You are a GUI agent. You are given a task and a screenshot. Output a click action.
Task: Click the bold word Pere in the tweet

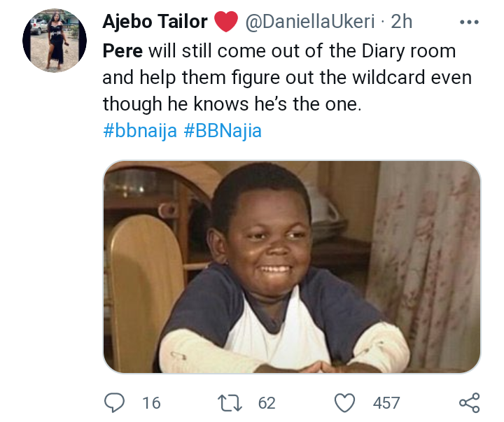pyautogui.click(x=121, y=51)
